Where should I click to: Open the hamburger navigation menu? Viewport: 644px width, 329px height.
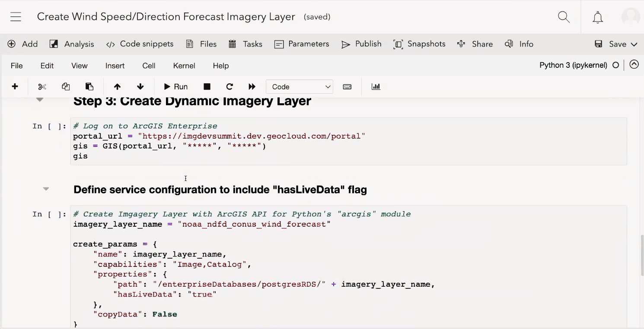[x=16, y=17]
